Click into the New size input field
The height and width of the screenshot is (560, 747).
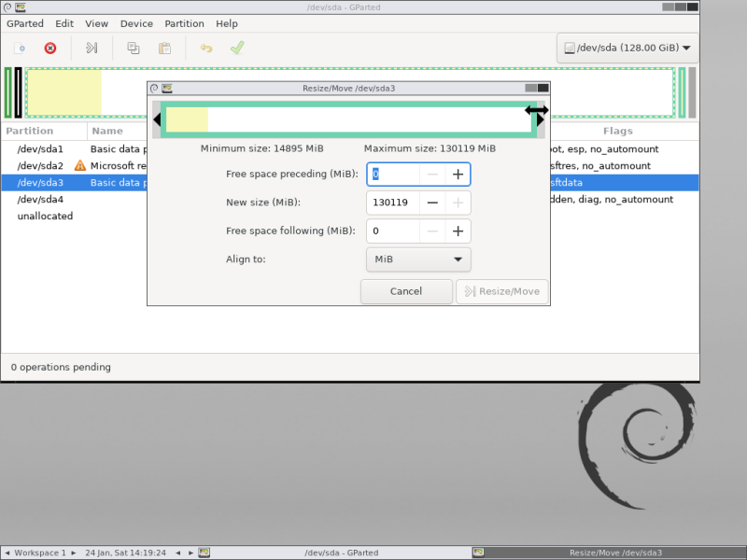(x=393, y=203)
